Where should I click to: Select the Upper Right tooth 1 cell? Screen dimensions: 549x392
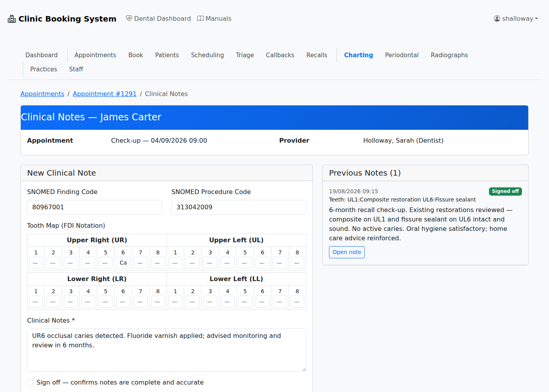coord(36,263)
